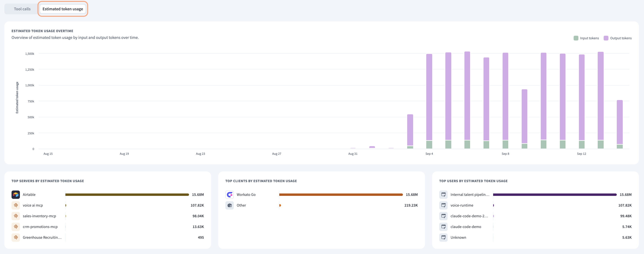Click the Airtable usage bar

point(127,195)
